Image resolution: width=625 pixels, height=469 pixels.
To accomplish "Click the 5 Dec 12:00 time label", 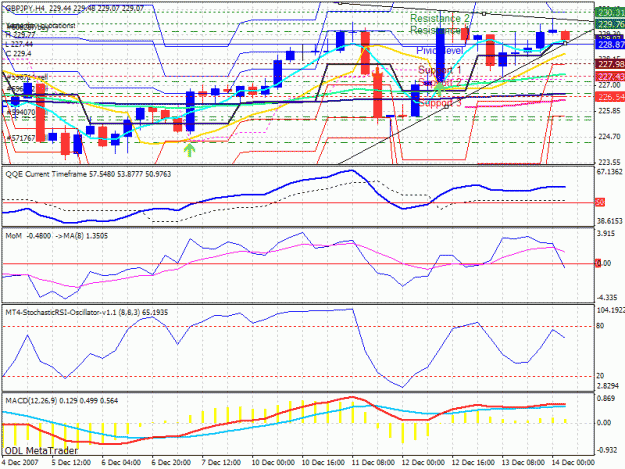I will tap(70, 463).
